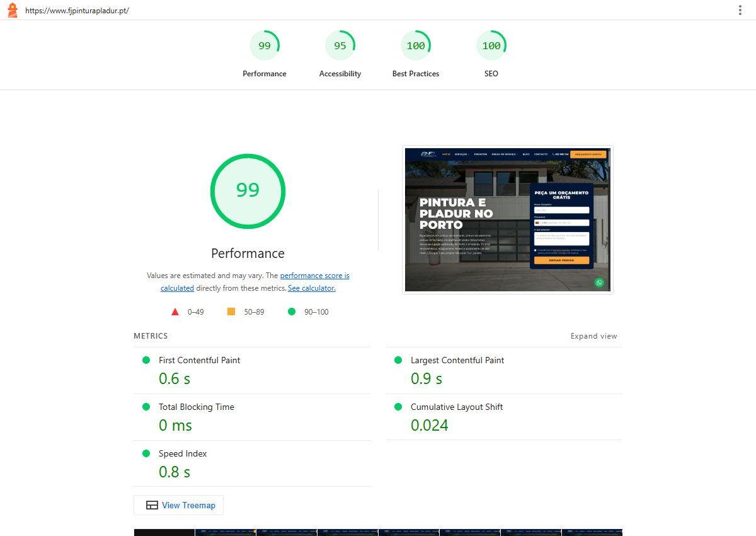The image size is (756, 536).
Task: Jump to the Best Practices category gauge
Action: tap(416, 54)
